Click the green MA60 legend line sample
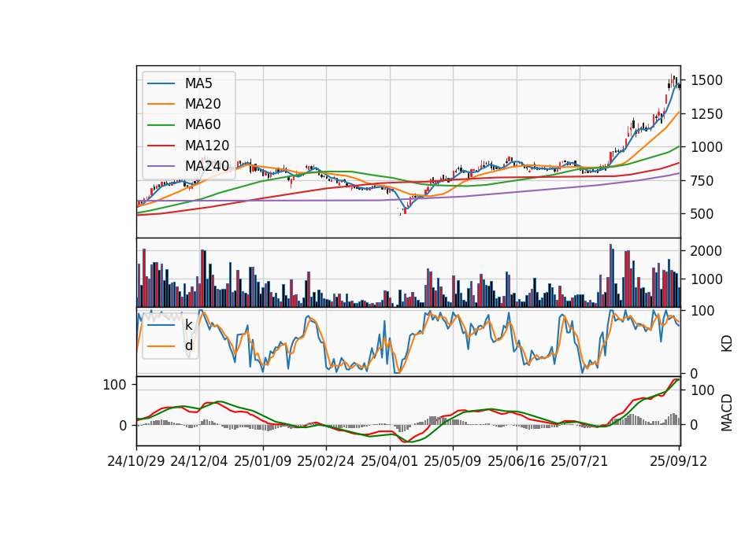The width and height of the screenshot is (756, 543). coord(161,125)
